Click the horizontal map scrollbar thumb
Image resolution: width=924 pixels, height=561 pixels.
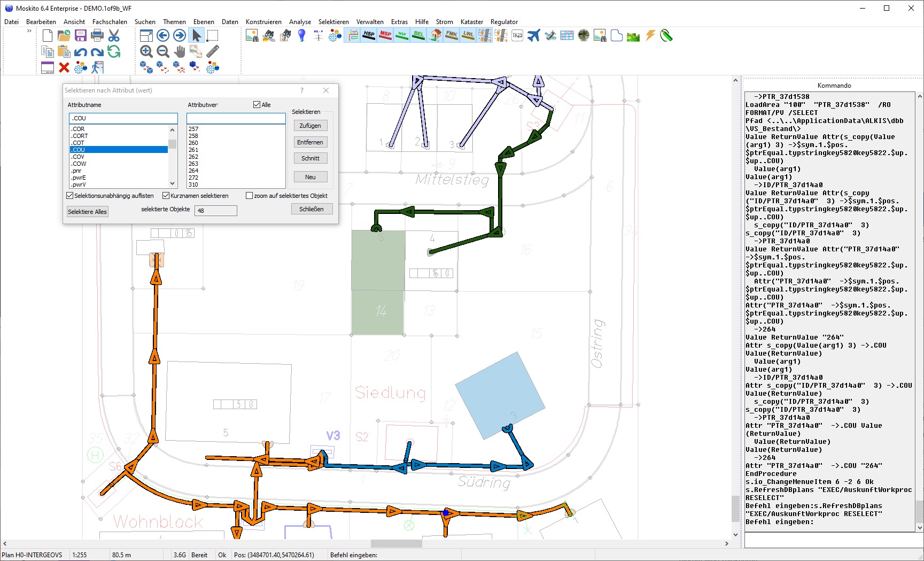396,543
